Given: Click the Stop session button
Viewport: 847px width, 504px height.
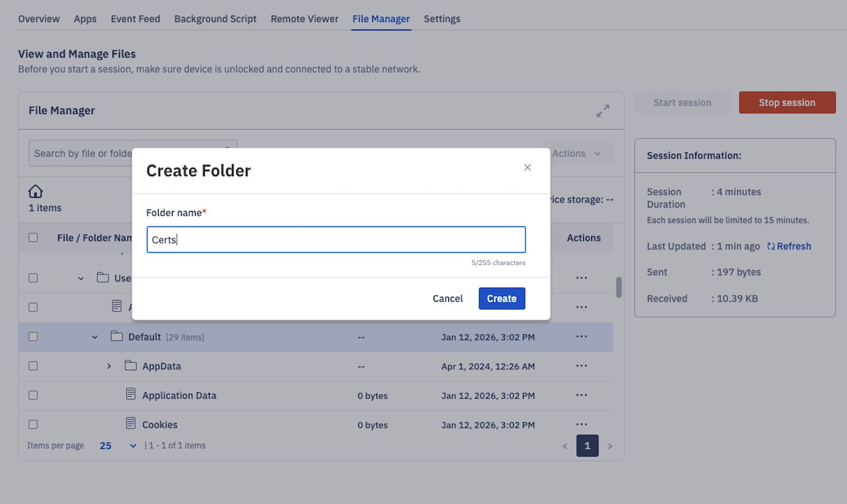Looking at the screenshot, I should click(x=787, y=102).
